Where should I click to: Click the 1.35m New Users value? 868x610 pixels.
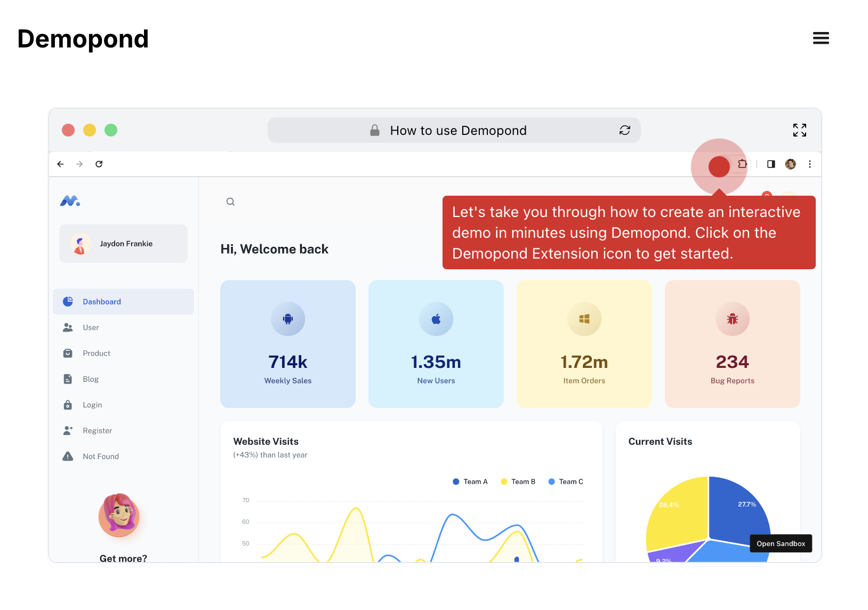click(436, 362)
